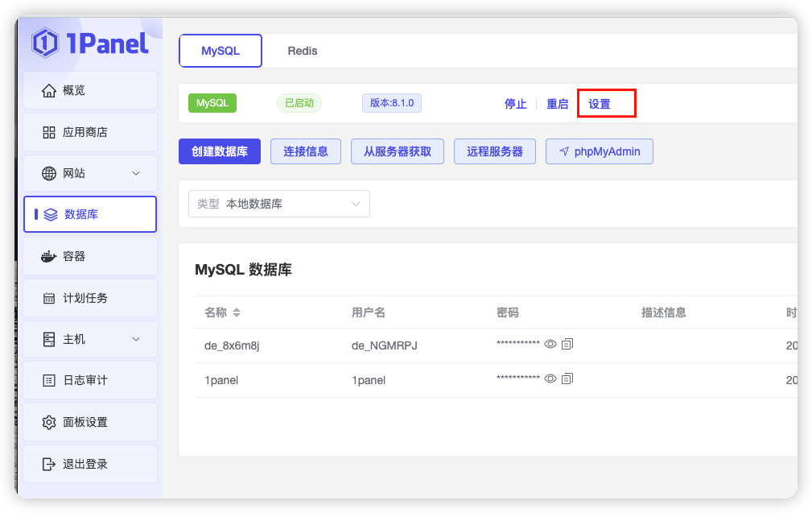Click the list icon beside 日志审计
The width and height of the screenshot is (812, 513).
point(49,381)
